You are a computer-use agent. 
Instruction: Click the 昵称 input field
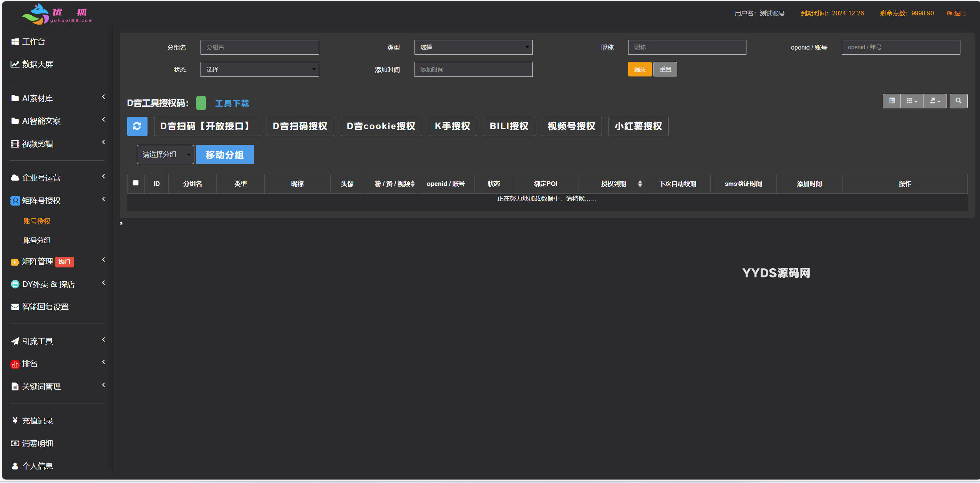click(x=686, y=47)
